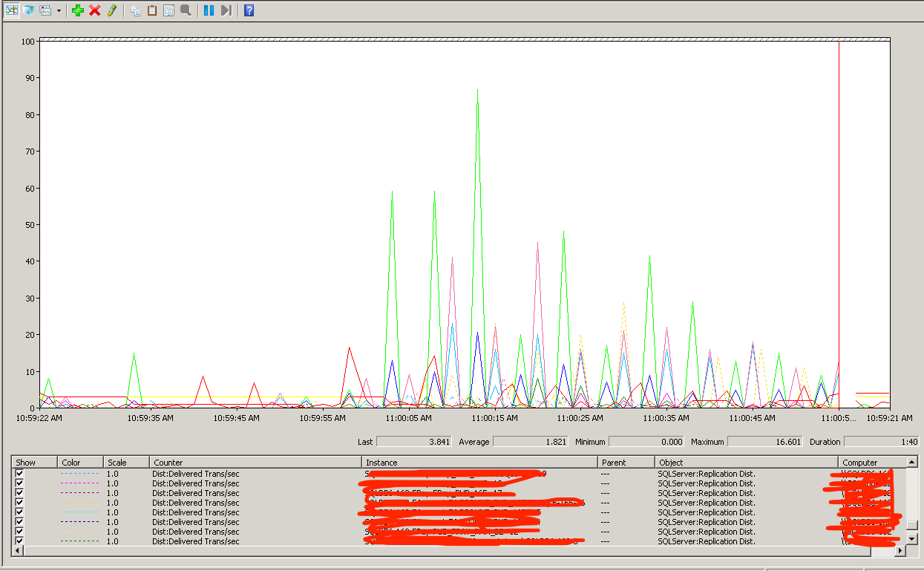The height and width of the screenshot is (571, 924).
Task: Uncheck Show for the green dashed counter row
Action: (19, 541)
